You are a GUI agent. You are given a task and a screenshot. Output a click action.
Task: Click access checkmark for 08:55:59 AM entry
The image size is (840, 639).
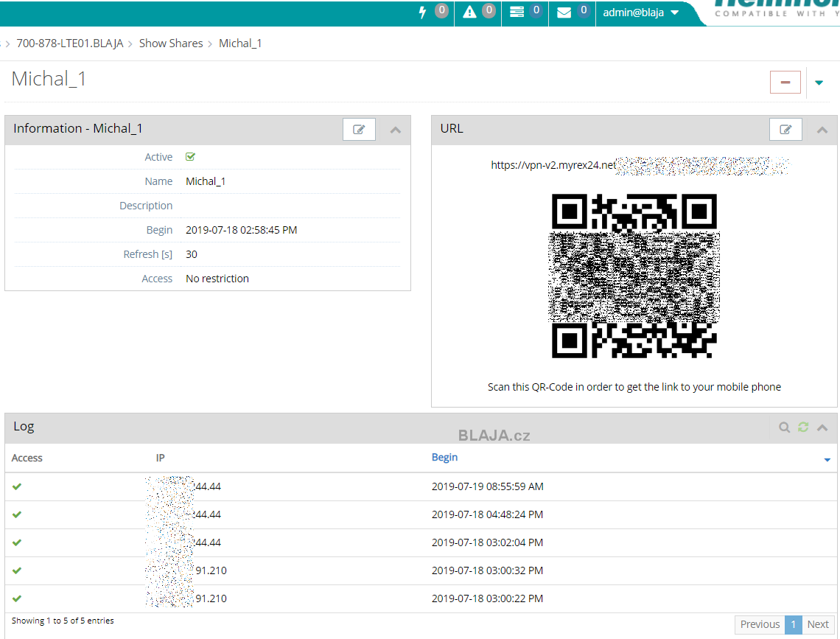(17, 486)
